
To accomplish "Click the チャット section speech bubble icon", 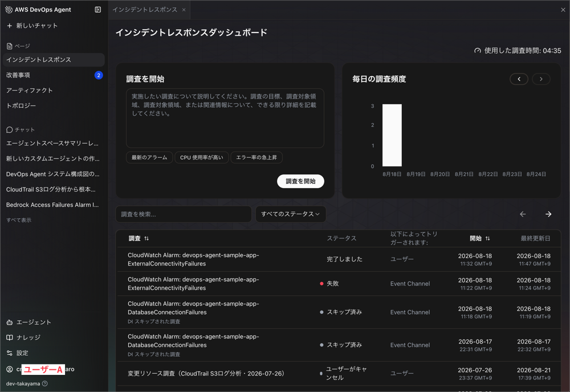I will tap(10, 130).
